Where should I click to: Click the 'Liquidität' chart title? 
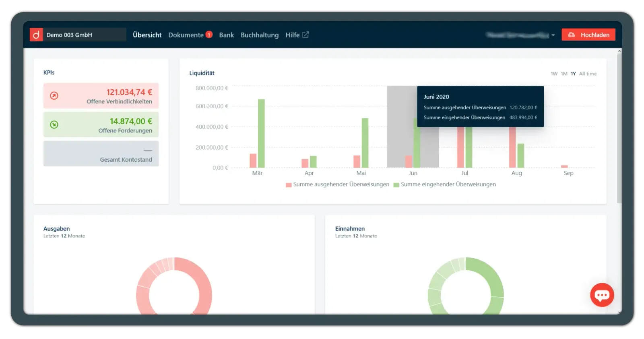(202, 73)
